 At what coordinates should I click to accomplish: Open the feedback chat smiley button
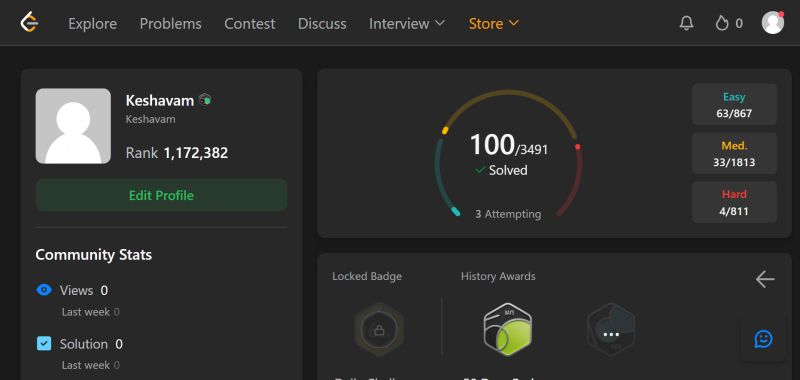pos(763,339)
